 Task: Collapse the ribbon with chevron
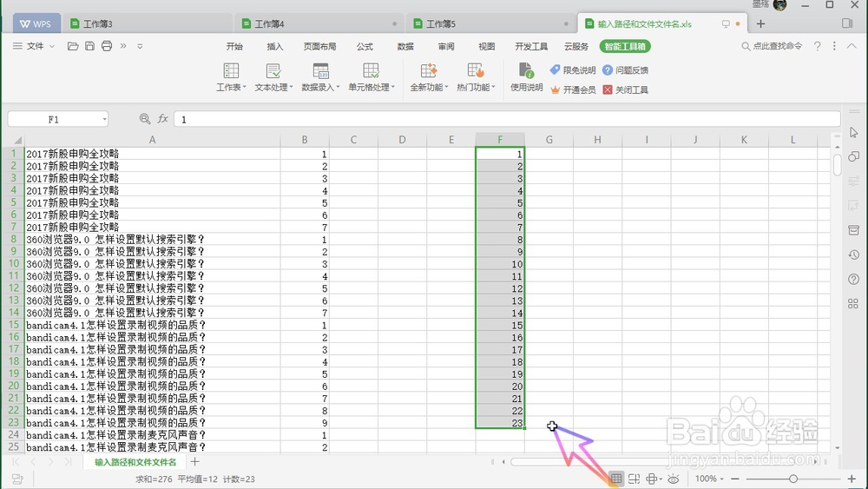pos(852,47)
